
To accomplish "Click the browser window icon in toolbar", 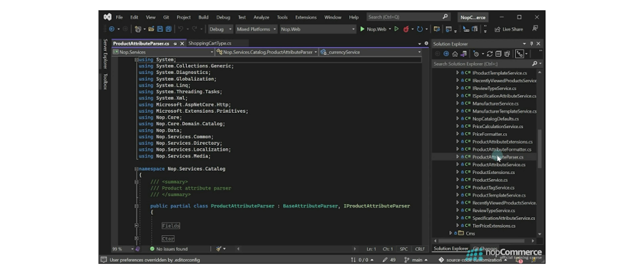I will pyautogui.click(x=449, y=29).
